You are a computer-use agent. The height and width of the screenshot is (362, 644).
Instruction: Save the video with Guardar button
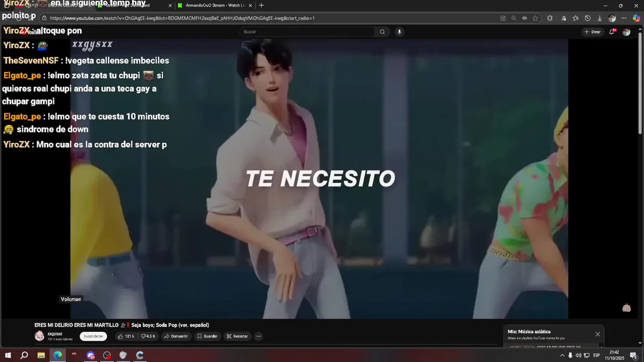coord(207,336)
